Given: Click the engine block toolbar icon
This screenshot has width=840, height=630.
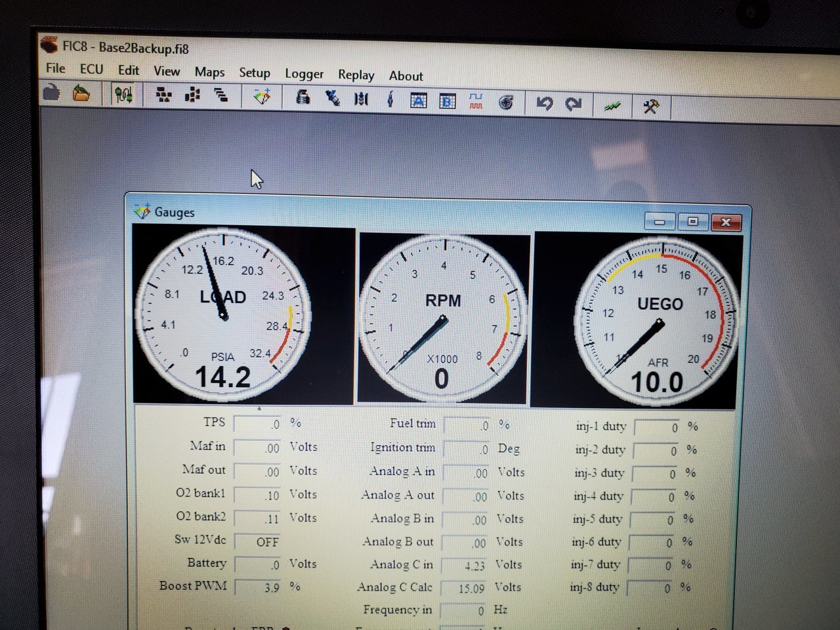Looking at the screenshot, I should click(x=303, y=98).
